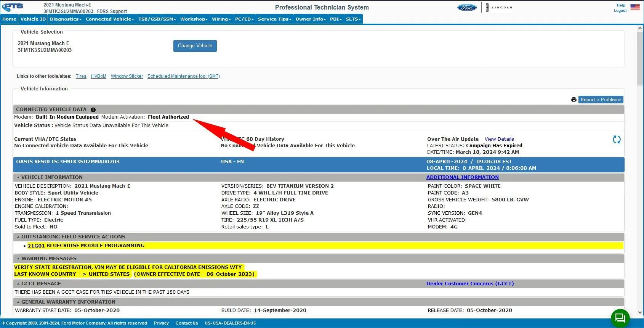Click the Help link
644x328 pixels.
tap(621, 5)
